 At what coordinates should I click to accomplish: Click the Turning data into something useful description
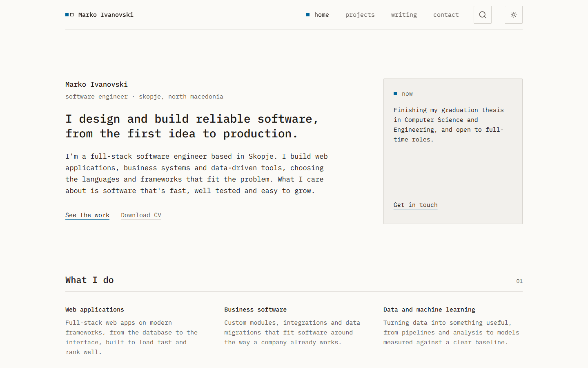tap(451, 332)
